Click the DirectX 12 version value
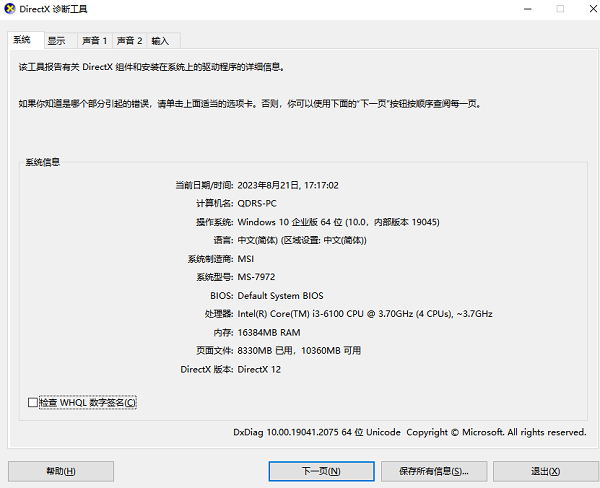The image size is (600, 488). (259, 369)
